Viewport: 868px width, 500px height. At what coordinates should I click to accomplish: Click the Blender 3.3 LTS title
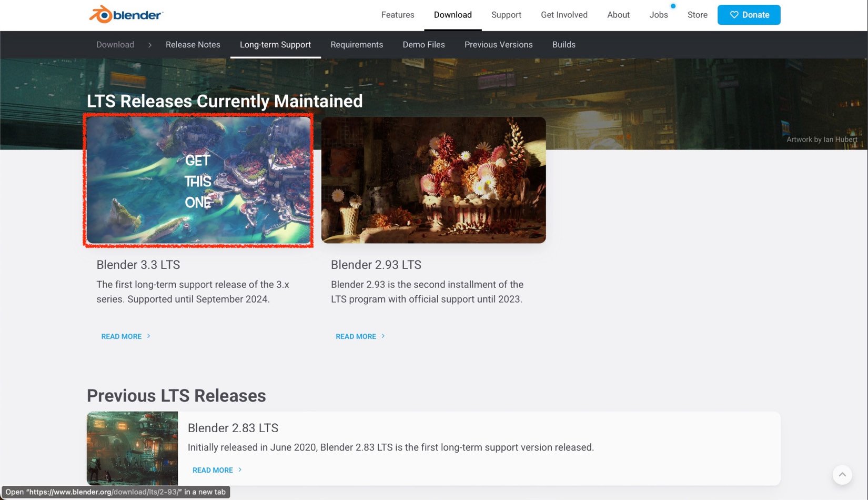[138, 265]
